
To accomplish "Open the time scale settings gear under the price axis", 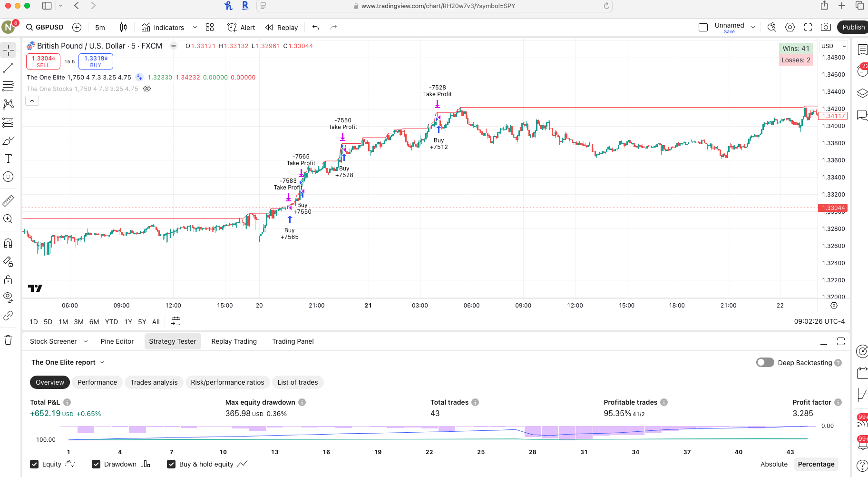I will pos(834,305).
